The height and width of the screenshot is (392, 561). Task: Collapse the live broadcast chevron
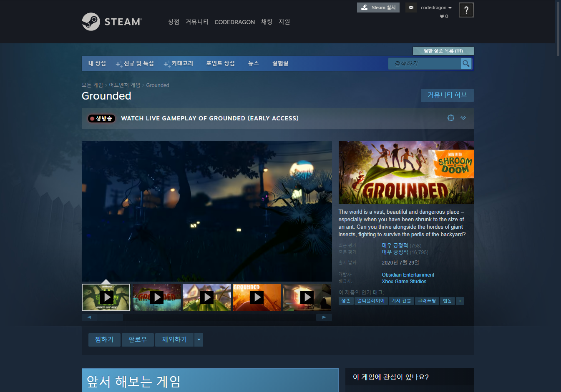pos(463,118)
